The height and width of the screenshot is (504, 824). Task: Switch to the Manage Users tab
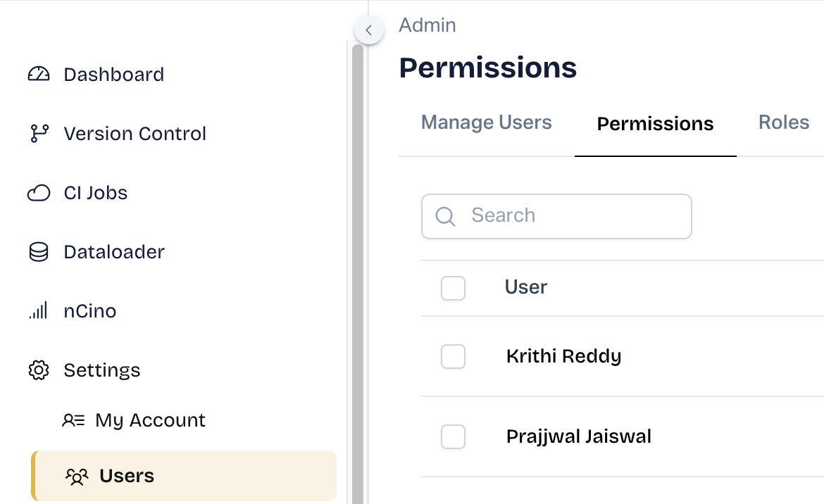pos(486,123)
